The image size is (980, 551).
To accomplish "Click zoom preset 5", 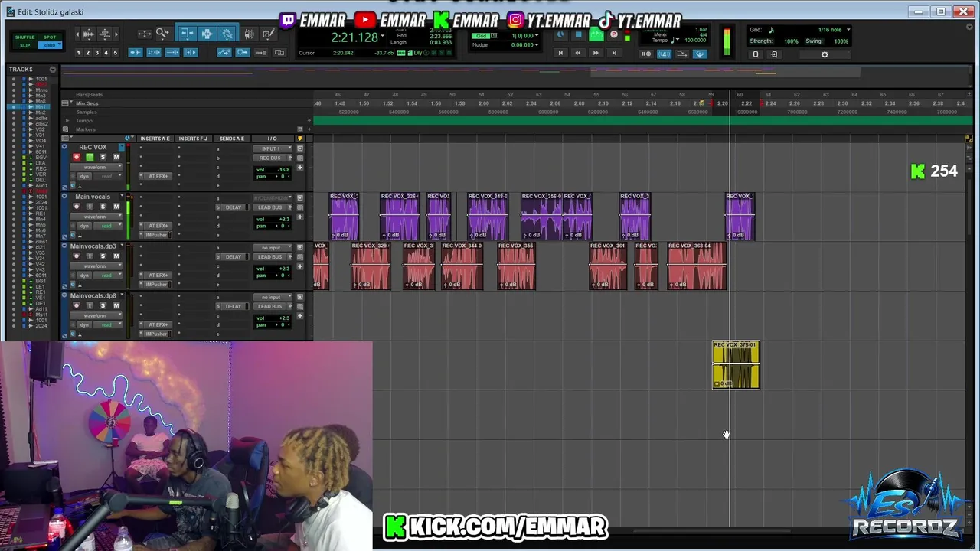I will coord(115,53).
